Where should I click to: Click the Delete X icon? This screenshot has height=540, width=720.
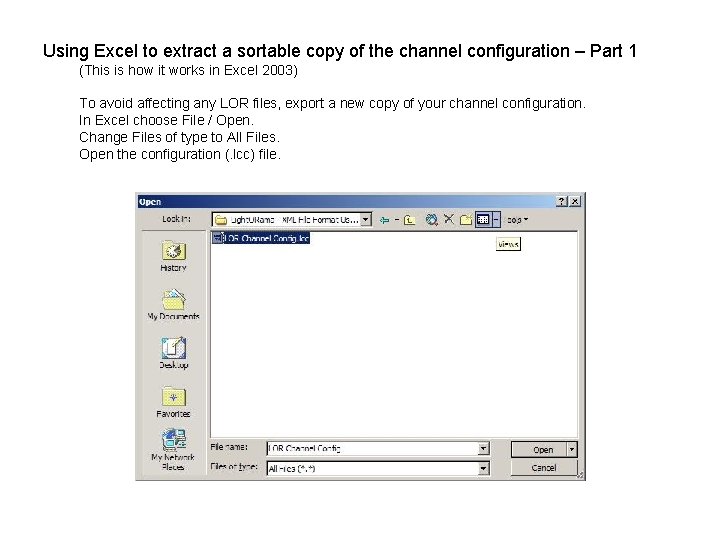[449, 219]
